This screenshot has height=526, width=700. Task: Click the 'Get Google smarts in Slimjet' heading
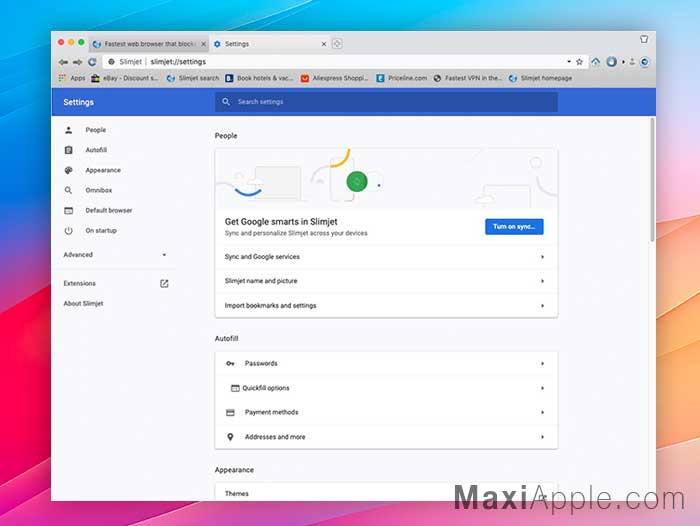[281, 221]
